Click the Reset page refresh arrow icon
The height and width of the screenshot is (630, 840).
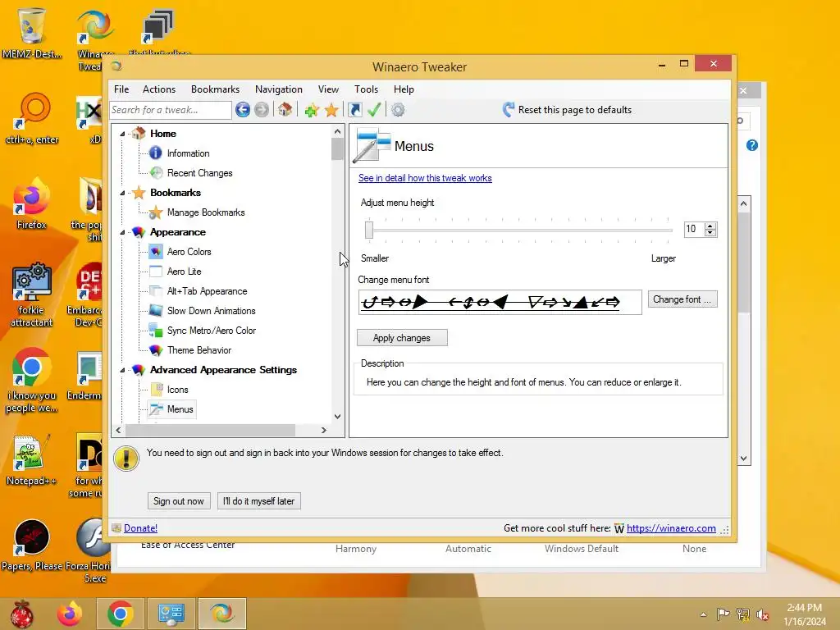[x=509, y=110]
